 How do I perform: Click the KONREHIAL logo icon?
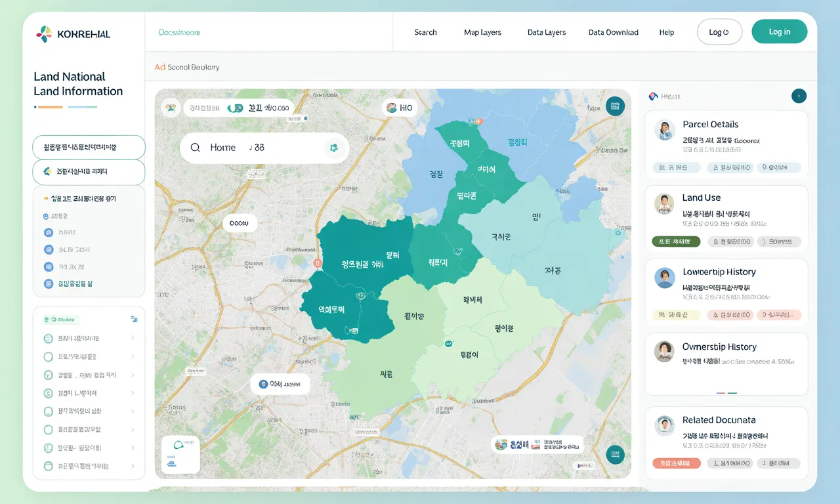(44, 33)
